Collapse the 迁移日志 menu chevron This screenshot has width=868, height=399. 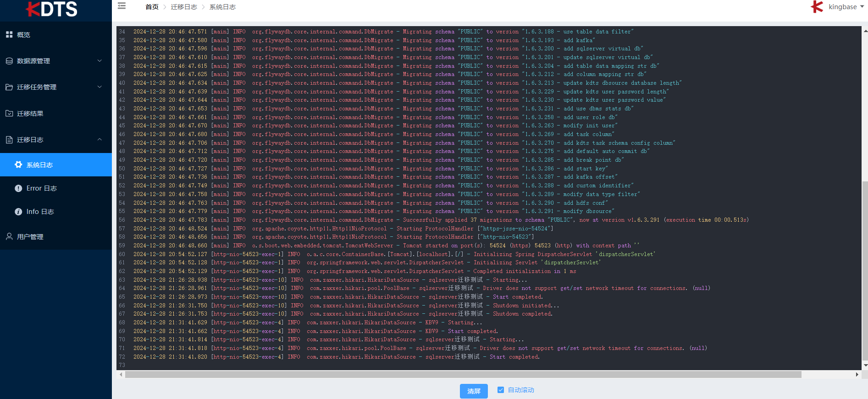point(100,140)
